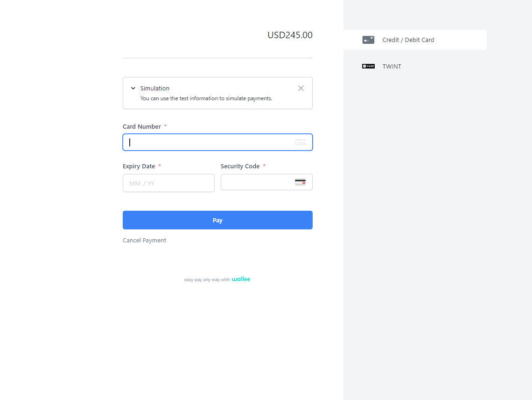
Task: Click the credit card icon in sidebar
Action: pos(368,40)
